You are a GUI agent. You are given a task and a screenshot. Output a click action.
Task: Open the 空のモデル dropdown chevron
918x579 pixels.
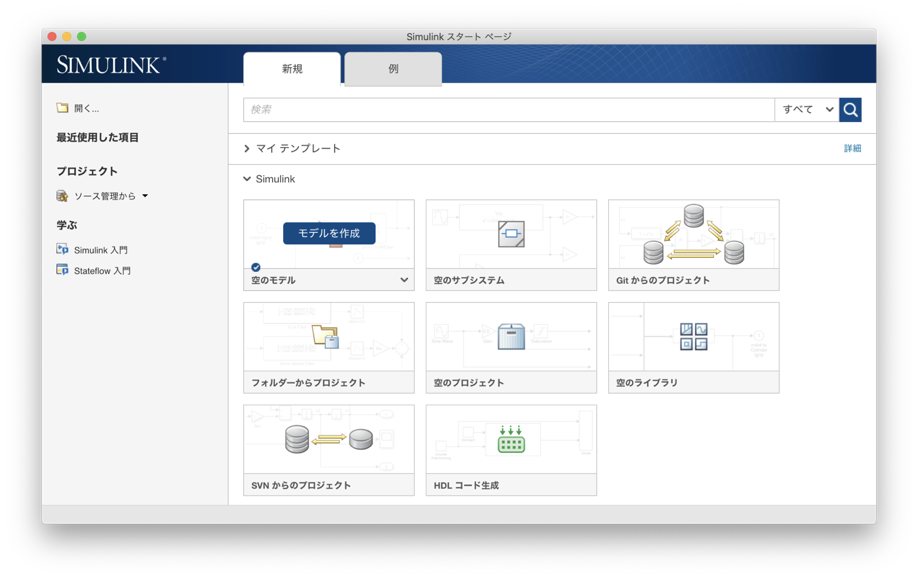(404, 280)
